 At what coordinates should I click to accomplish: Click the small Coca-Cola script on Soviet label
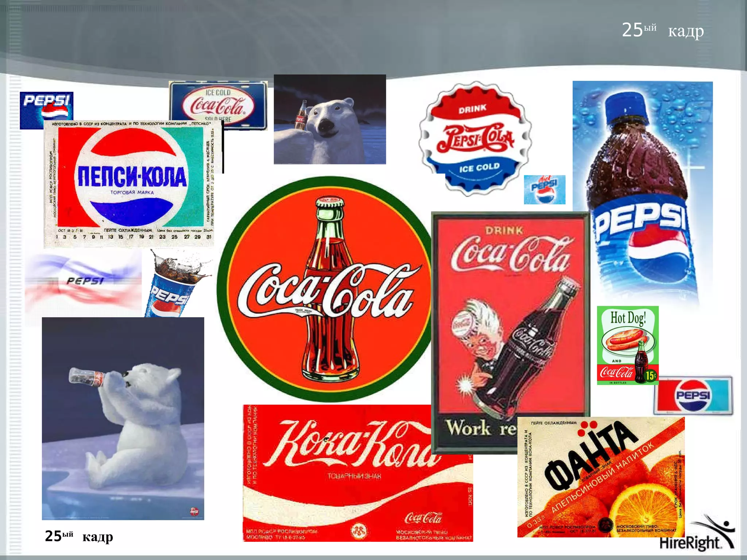[423, 518]
